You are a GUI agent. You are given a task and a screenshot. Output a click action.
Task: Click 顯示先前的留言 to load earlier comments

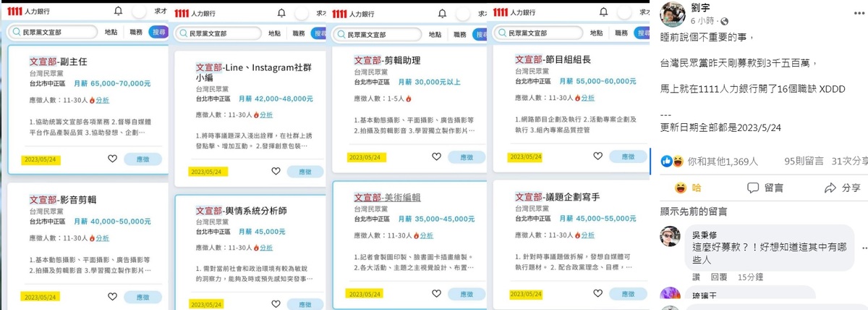694,211
